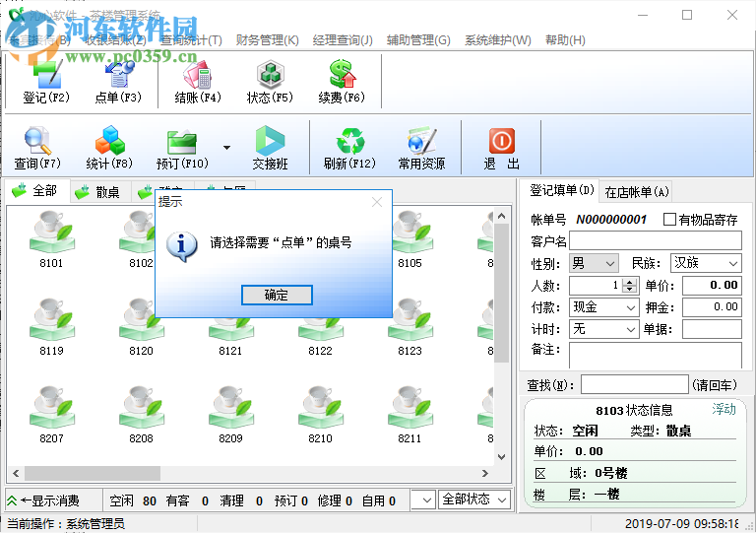This screenshot has height=533, width=756.
Task: Switch to the 登记填单(D) tab
Action: [559, 190]
